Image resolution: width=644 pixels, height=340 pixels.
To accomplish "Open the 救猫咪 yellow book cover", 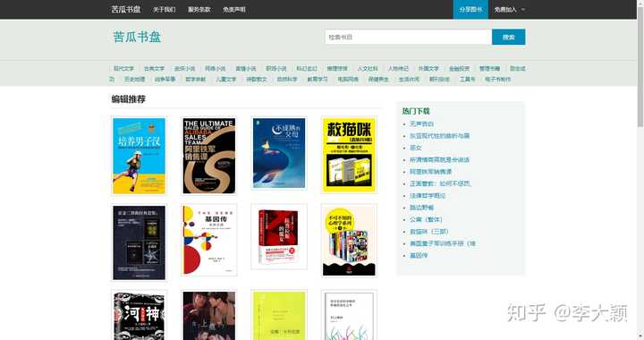I will click(x=349, y=155).
